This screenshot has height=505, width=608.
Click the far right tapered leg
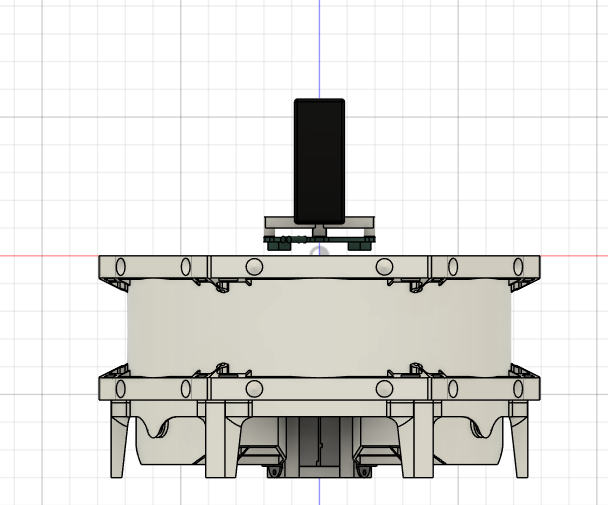click(520, 439)
